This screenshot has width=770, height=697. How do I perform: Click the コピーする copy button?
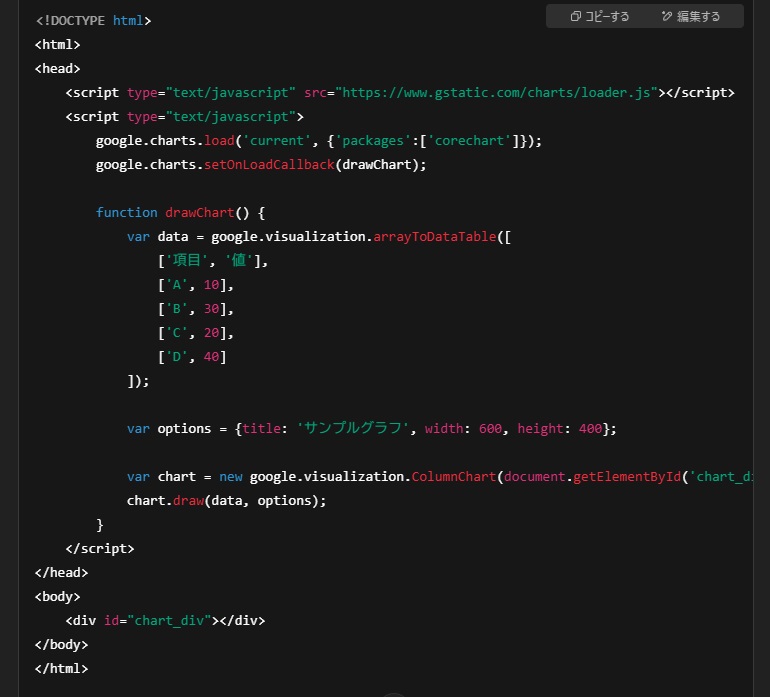pyautogui.click(x=599, y=17)
